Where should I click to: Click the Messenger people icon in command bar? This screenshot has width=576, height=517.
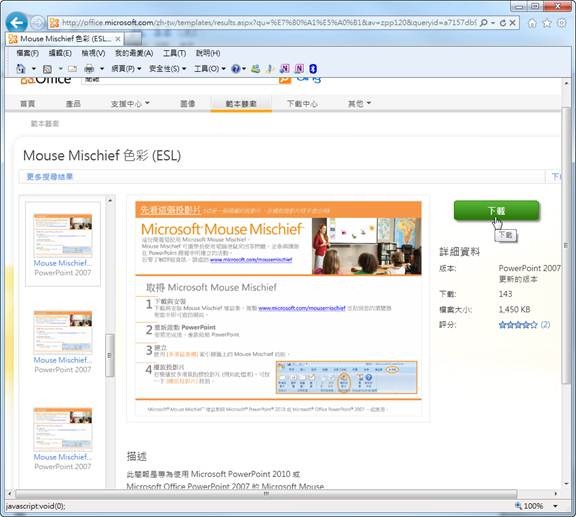(x=256, y=69)
